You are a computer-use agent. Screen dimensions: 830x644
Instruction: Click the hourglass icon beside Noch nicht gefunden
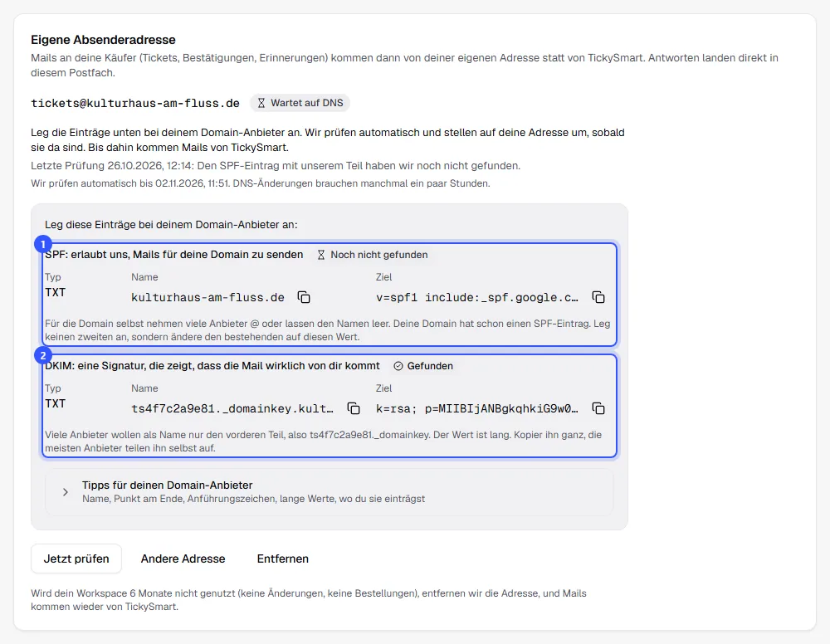click(320, 255)
